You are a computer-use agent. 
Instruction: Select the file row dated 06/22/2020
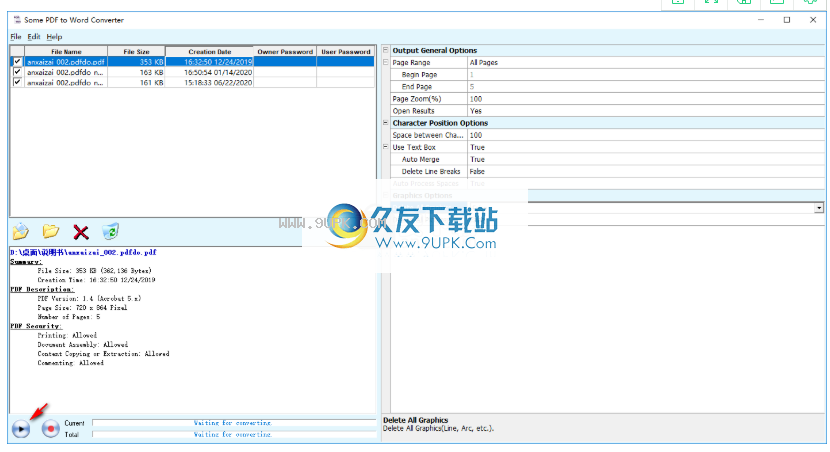(x=193, y=83)
